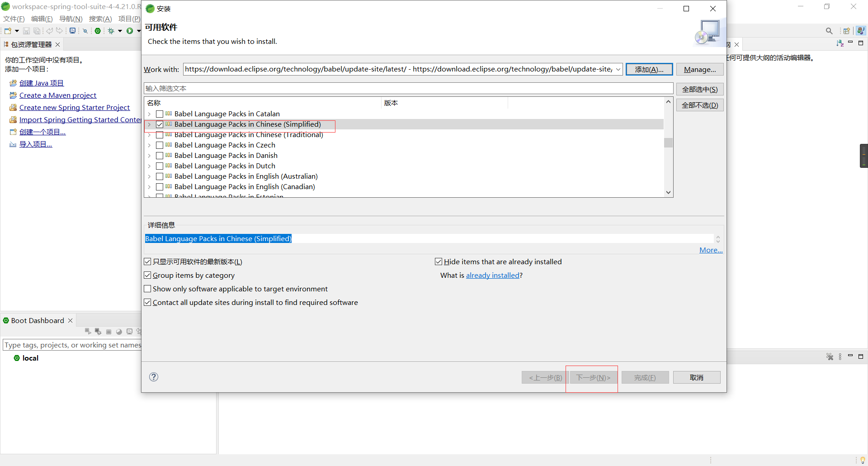
Task: Click the Save icon in main toolbar
Action: point(26,31)
